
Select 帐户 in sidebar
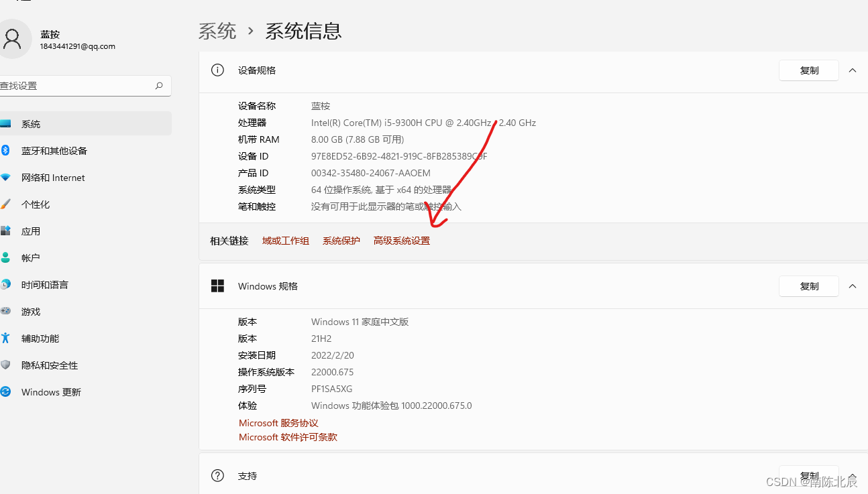tap(85, 257)
